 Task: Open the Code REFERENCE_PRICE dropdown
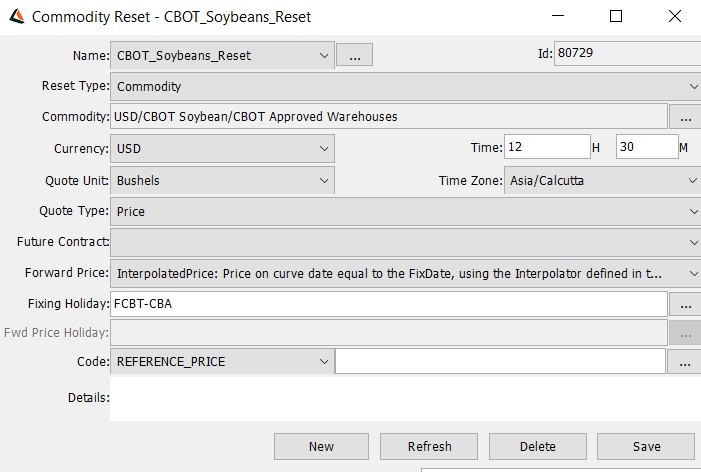click(222, 362)
